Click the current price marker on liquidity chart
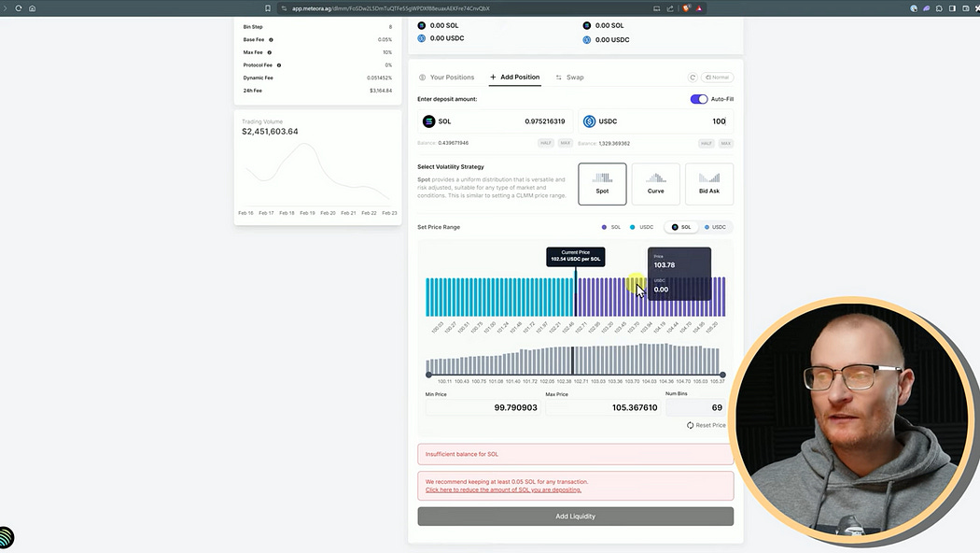980x553 pixels. [576, 294]
